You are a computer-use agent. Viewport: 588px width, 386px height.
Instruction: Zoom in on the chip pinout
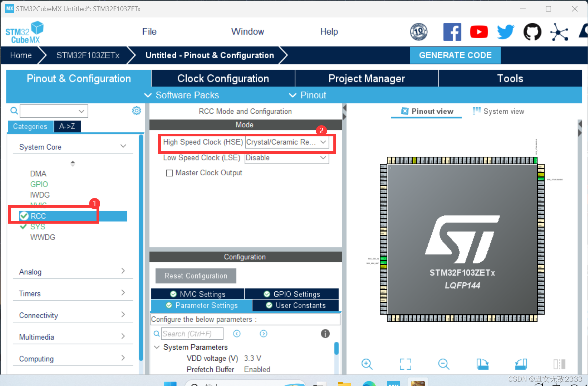[x=367, y=364]
